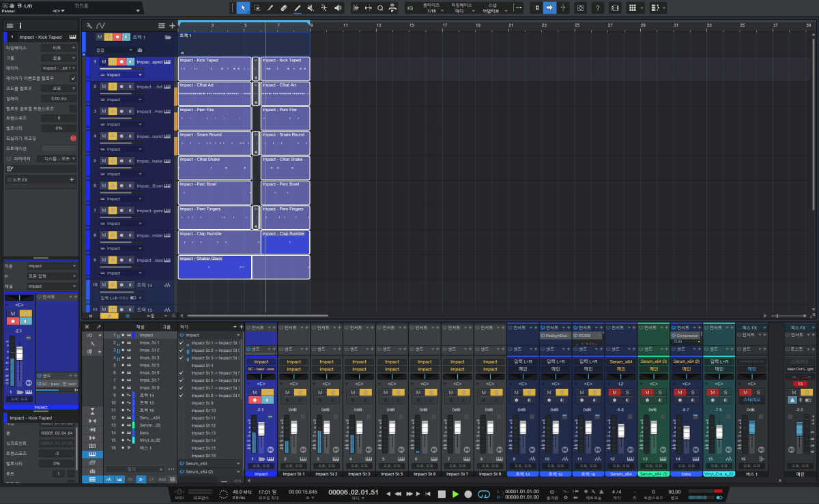Select bass in console channel list

(144, 432)
